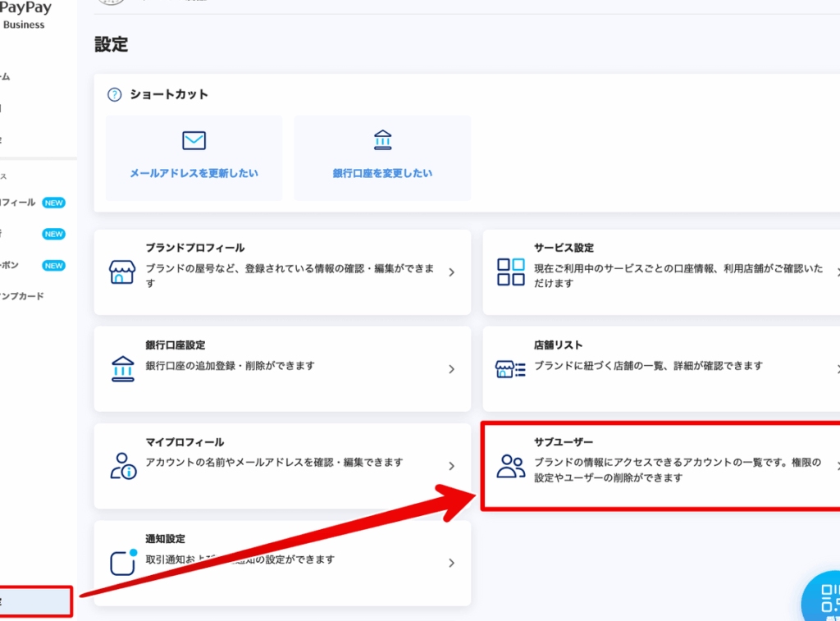Click the notification icon for 通知設定

(x=123, y=562)
